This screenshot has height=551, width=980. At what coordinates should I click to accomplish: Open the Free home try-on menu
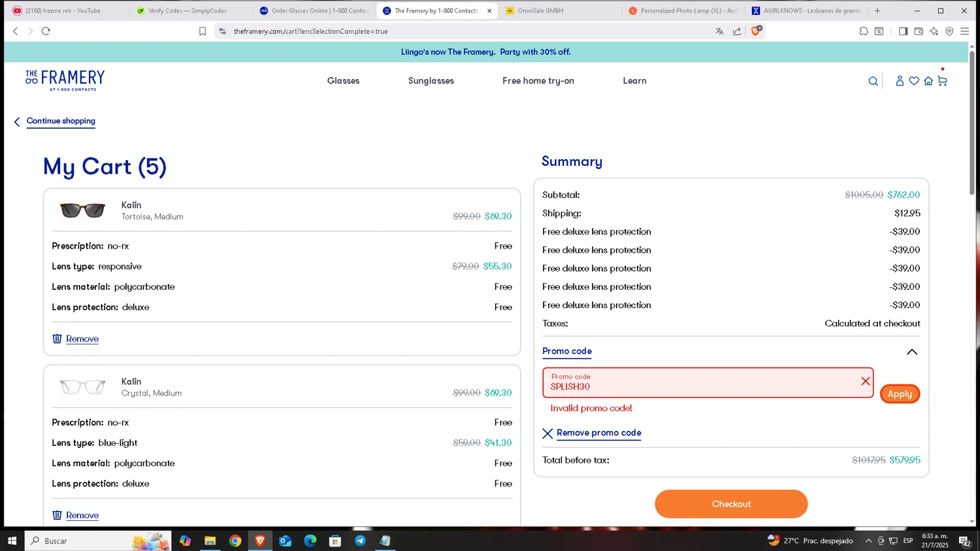click(538, 81)
